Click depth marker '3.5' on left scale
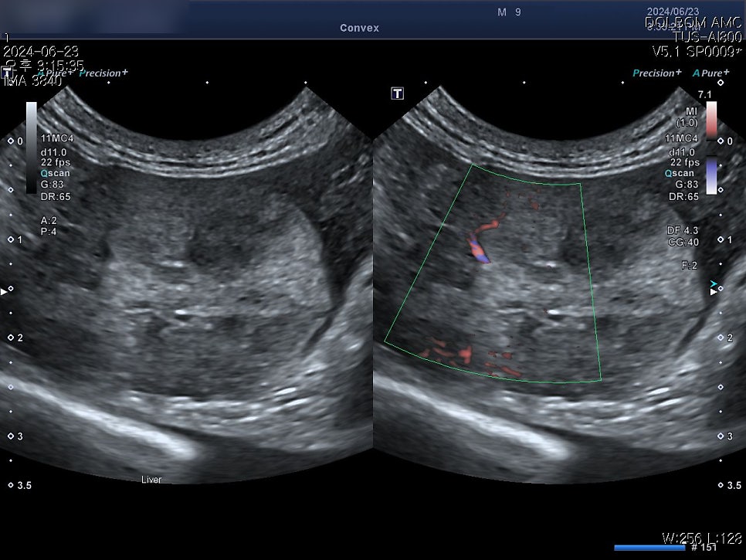Image resolution: width=746 pixels, height=560 pixels. pyautogui.click(x=24, y=486)
